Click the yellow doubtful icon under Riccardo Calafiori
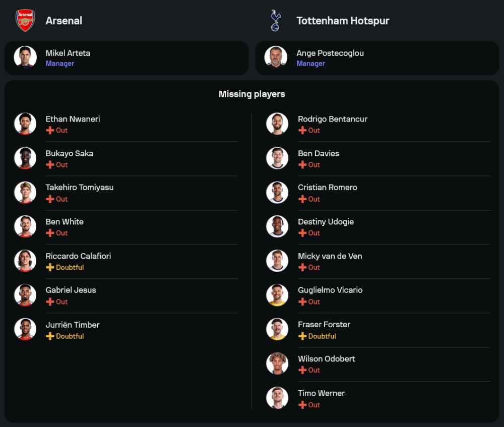The height and width of the screenshot is (427, 504). (50, 267)
